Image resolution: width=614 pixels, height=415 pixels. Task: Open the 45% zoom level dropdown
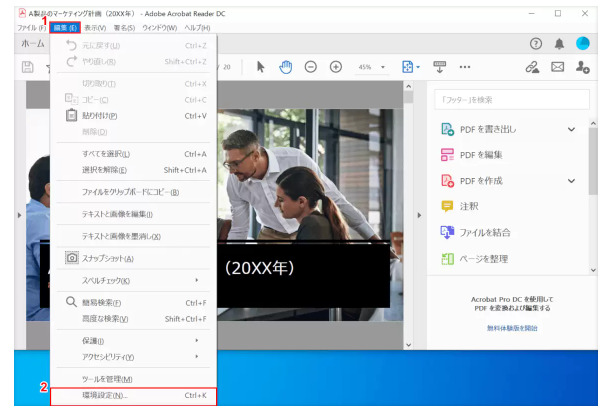pos(372,67)
